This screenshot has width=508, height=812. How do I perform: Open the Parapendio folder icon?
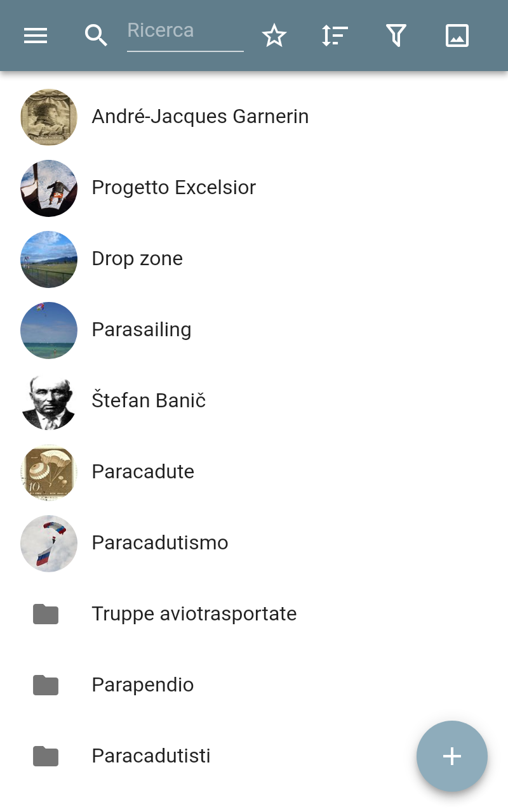click(46, 685)
